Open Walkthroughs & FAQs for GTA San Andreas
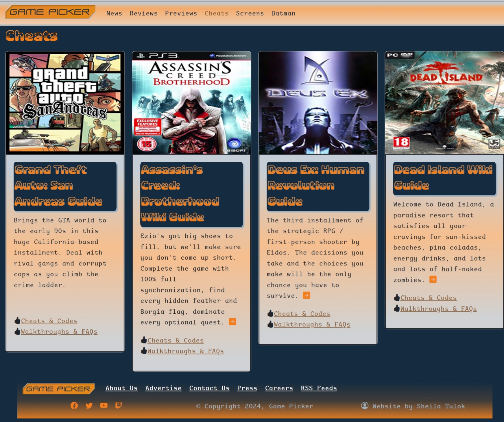Viewport: 504px width, 422px height. click(x=59, y=332)
